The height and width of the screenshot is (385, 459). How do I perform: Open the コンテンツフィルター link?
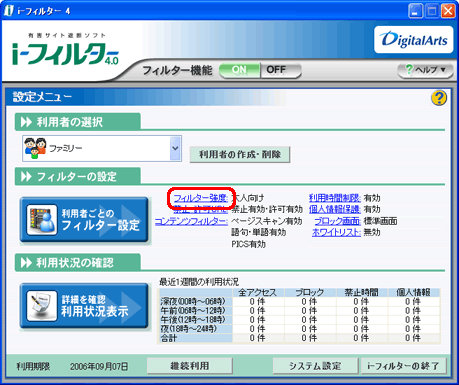point(191,221)
